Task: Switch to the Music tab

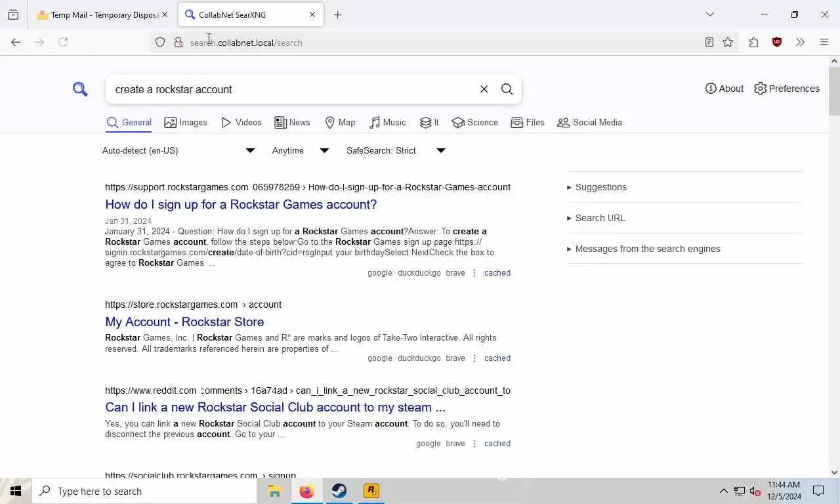Action: 388,123
